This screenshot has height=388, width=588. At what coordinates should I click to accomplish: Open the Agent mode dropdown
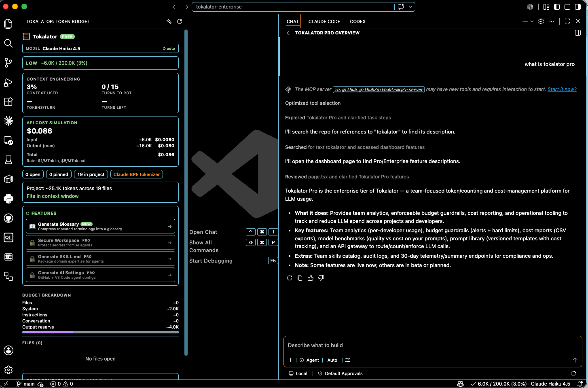click(309, 360)
